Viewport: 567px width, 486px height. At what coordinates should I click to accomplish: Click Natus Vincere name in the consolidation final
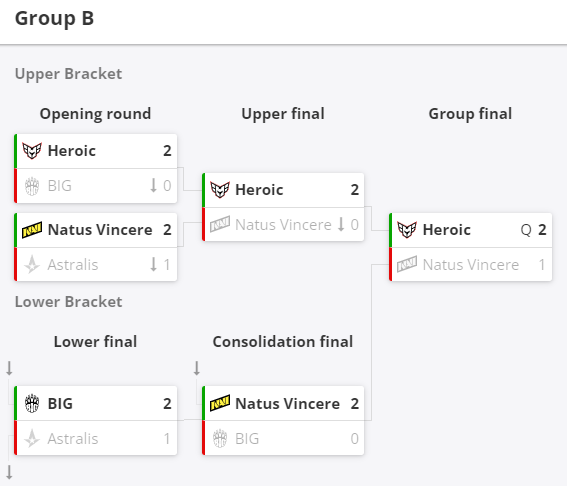click(287, 404)
